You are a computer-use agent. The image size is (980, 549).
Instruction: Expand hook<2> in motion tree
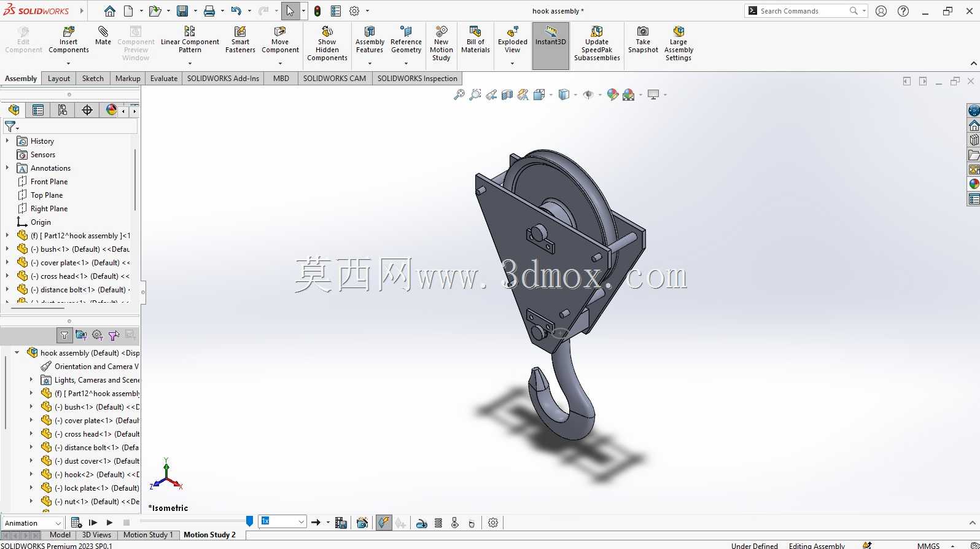click(31, 475)
